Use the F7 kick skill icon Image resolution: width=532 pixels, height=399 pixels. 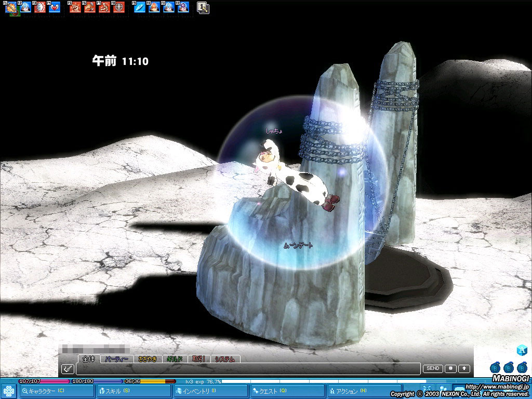[104, 7]
